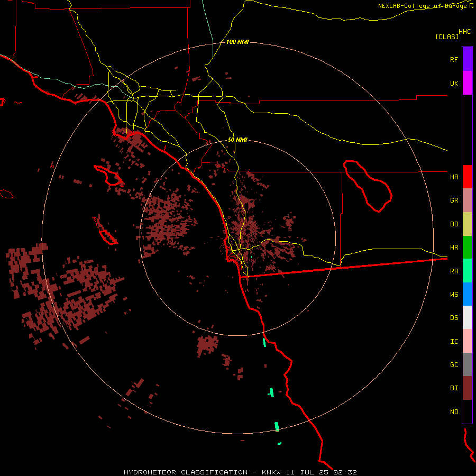This screenshot has width=476, height=476.
Task: Click the HA red legend swatch
Action: (467, 177)
